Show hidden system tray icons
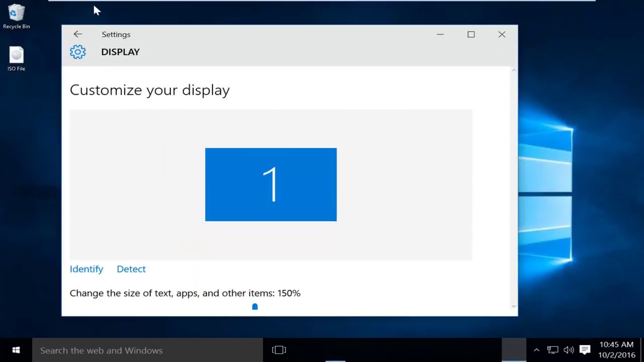Viewport: 644px width, 362px height. pos(536,350)
